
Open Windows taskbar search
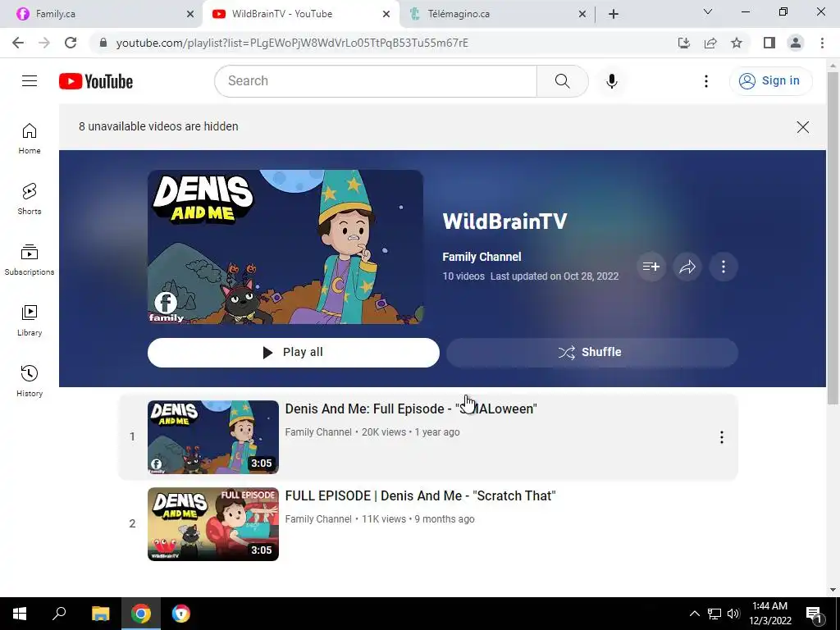(59, 614)
